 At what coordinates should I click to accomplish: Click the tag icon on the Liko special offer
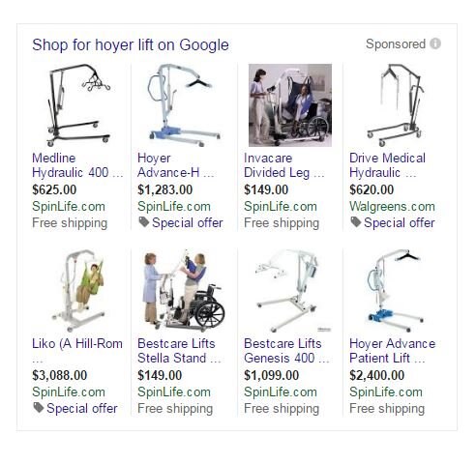[x=38, y=407]
